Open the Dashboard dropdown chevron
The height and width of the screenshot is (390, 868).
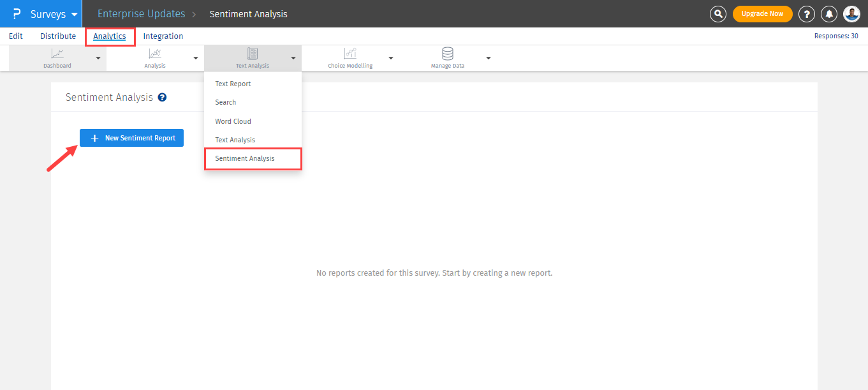pos(98,57)
